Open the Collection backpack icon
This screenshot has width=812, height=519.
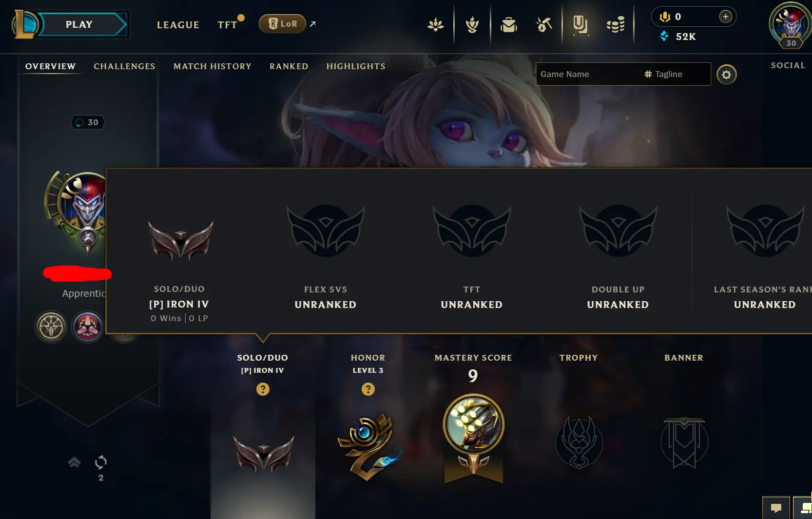point(508,24)
